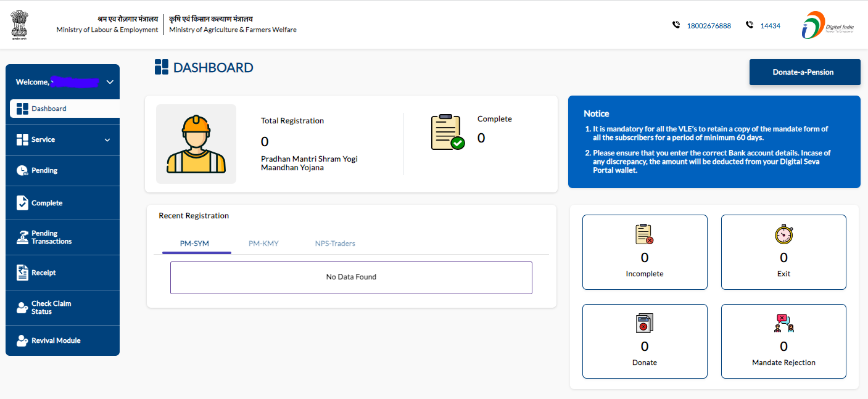Switch to the NPS-Traders tab
This screenshot has width=868, height=399.
click(335, 244)
